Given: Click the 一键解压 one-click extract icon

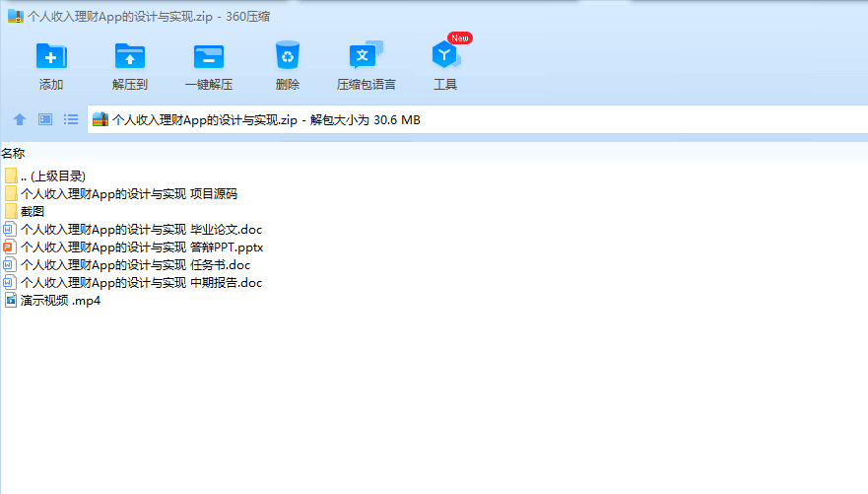Looking at the screenshot, I should [x=209, y=56].
